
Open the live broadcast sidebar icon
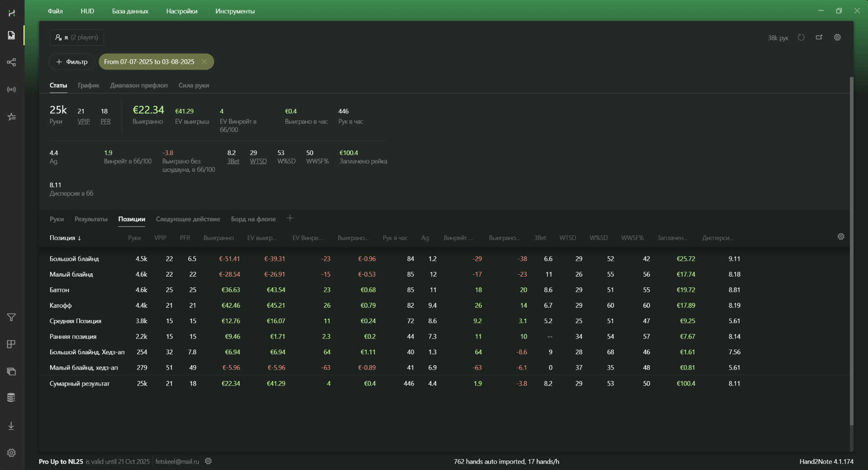12,89
